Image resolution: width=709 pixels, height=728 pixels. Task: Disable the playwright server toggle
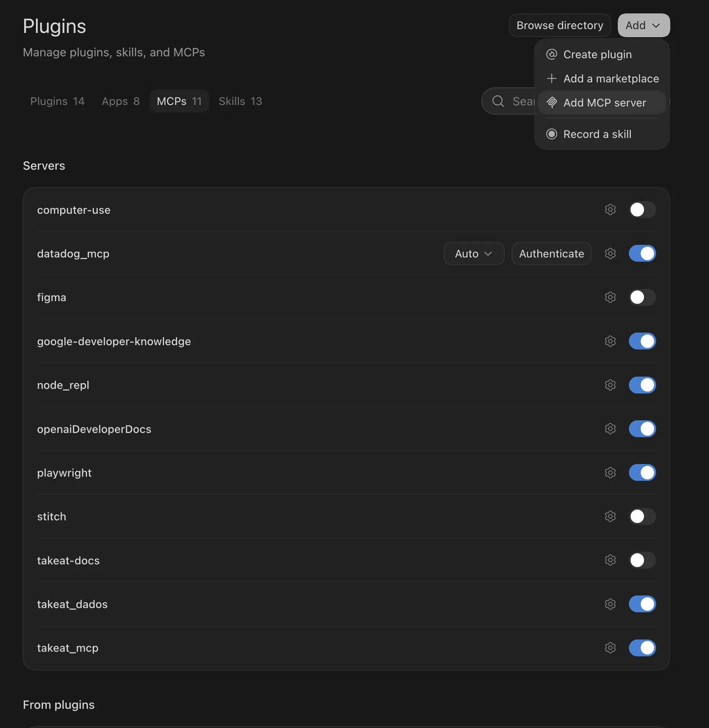pos(642,472)
